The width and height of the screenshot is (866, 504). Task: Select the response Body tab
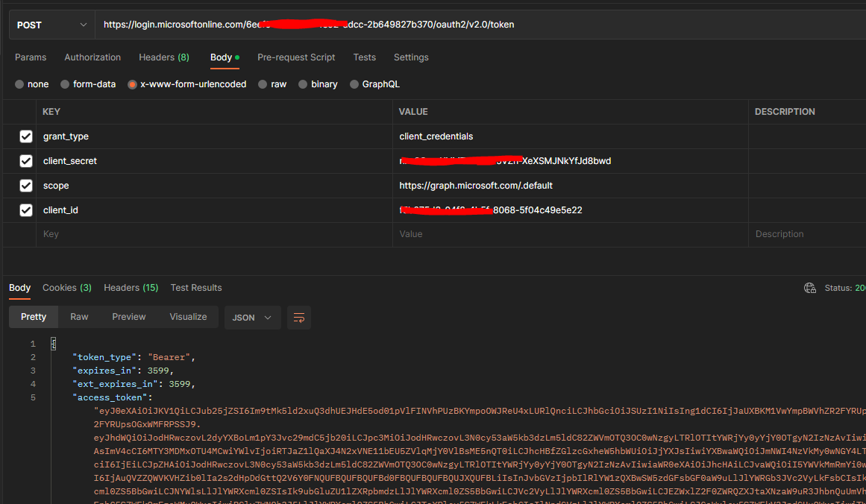tap(20, 288)
